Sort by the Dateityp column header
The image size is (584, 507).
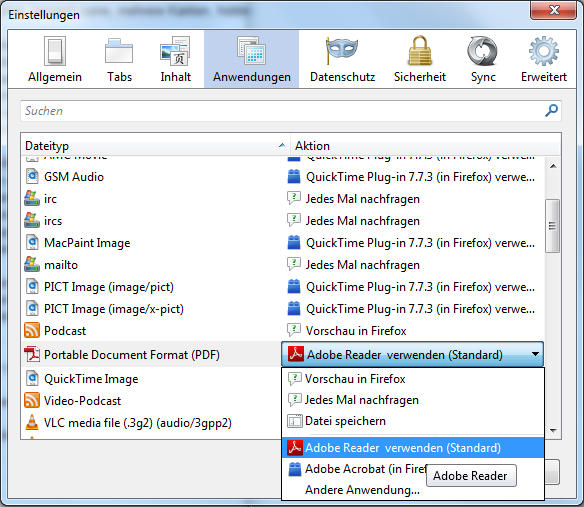(155, 146)
